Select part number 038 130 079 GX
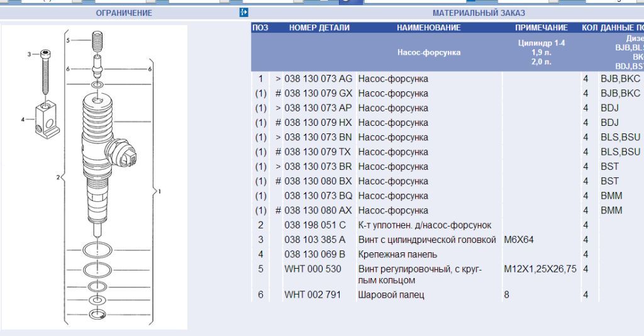Screen dimensions: 644x336 click(x=318, y=93)
